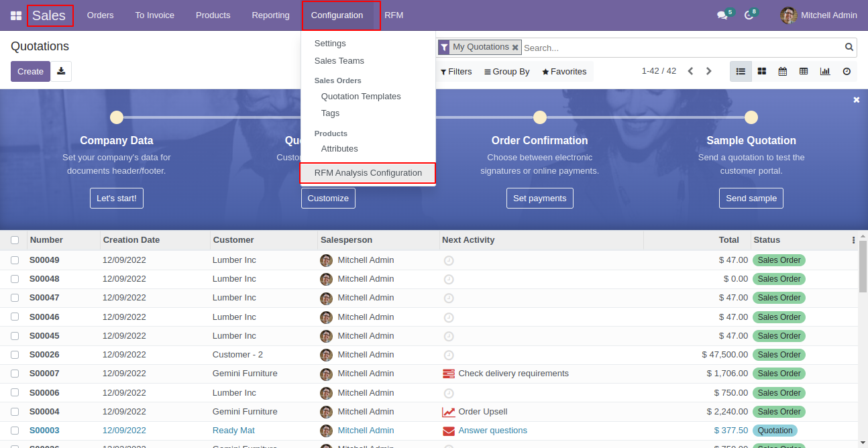Open the Products menu
Image resolution: width=868 pixels, height=448 pixels.
click(x=213, y=15)
